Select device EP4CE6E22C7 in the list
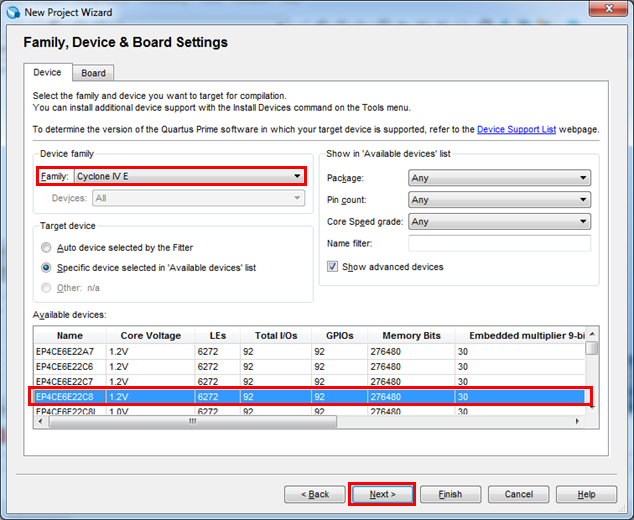The height and width of the screenshot is (520, 634). click(x=310, y=381)
